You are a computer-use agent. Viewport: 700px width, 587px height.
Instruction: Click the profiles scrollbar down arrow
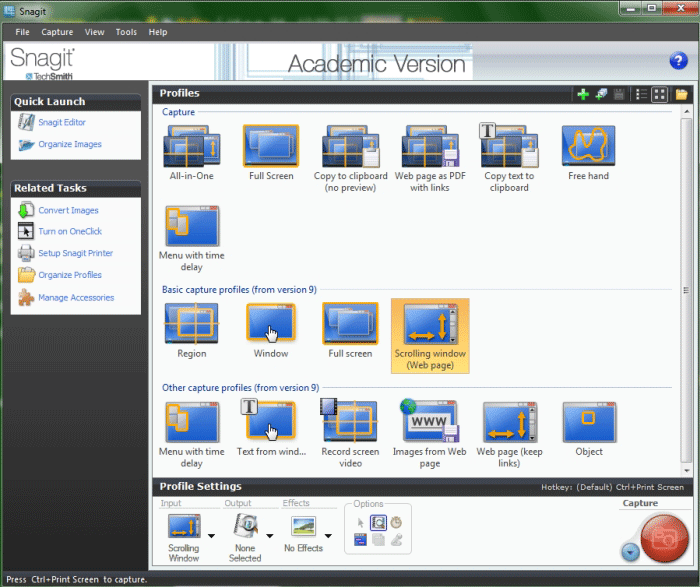[686, 470]
